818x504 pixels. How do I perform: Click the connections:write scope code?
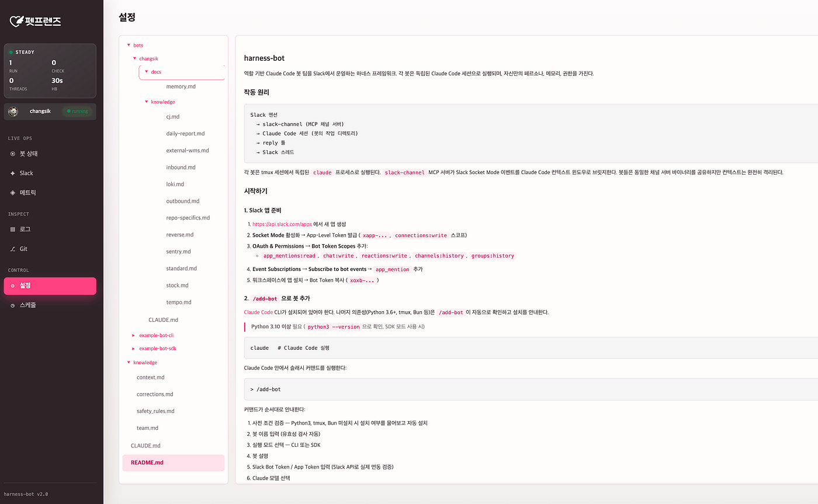[421, 235]
